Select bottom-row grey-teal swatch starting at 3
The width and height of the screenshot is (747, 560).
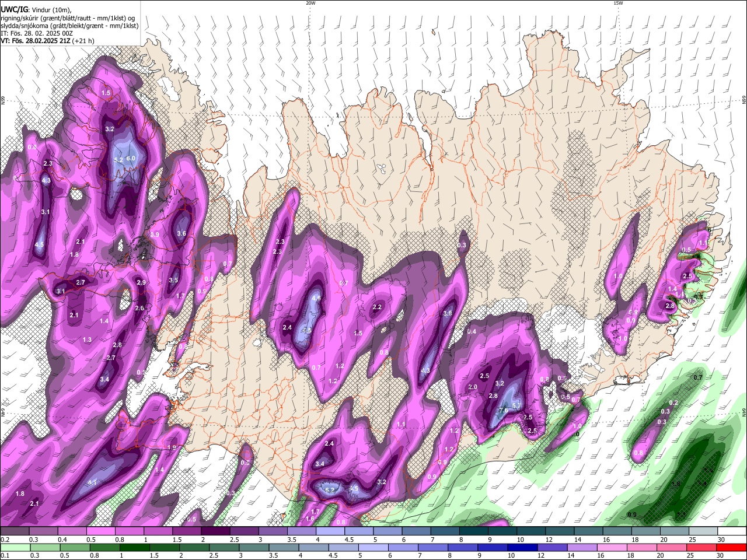pyautogui.click(x=254, y=548)
